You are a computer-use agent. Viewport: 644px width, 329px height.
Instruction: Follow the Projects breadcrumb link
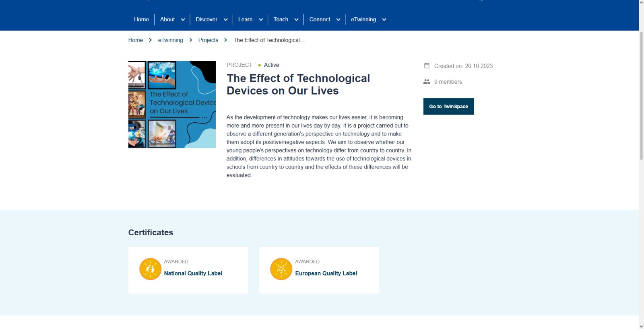(208, 40)
